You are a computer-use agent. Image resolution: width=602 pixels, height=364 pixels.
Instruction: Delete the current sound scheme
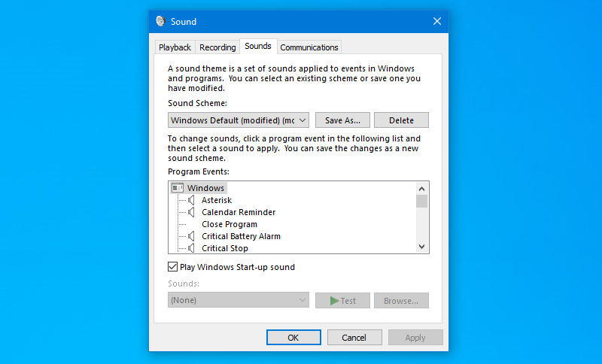tap(401, 120)
